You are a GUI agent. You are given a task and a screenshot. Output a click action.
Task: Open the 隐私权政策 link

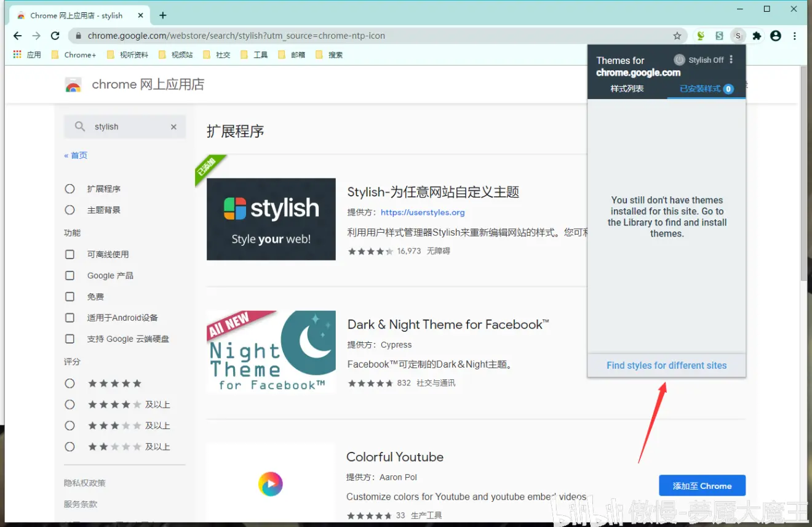coord(85,483)
